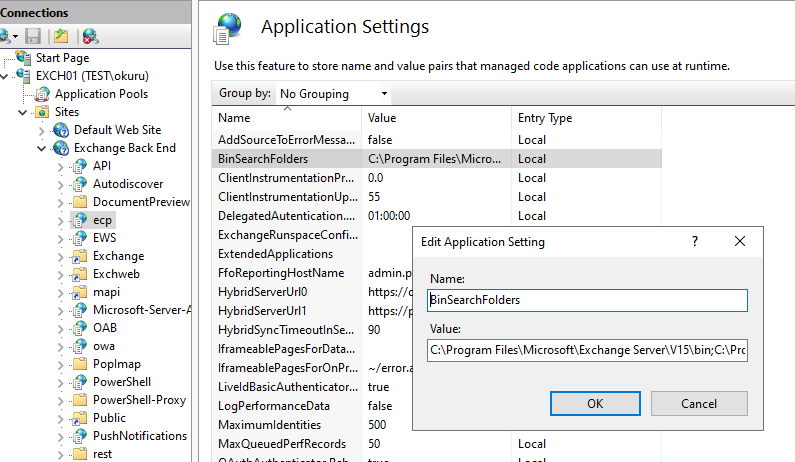
Task: Select the LogPerformanceData setting row
Action: coord(312,406)
